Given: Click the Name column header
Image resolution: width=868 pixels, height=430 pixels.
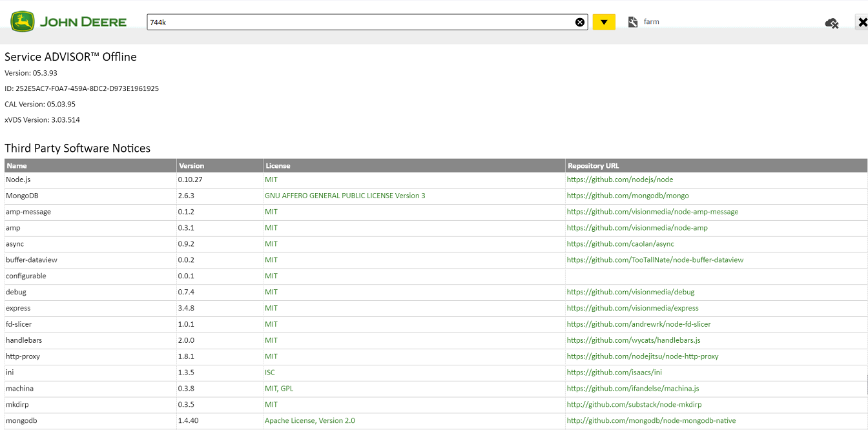Looking at the screenshot, I should pyautogui.click(x=17, y=166).
